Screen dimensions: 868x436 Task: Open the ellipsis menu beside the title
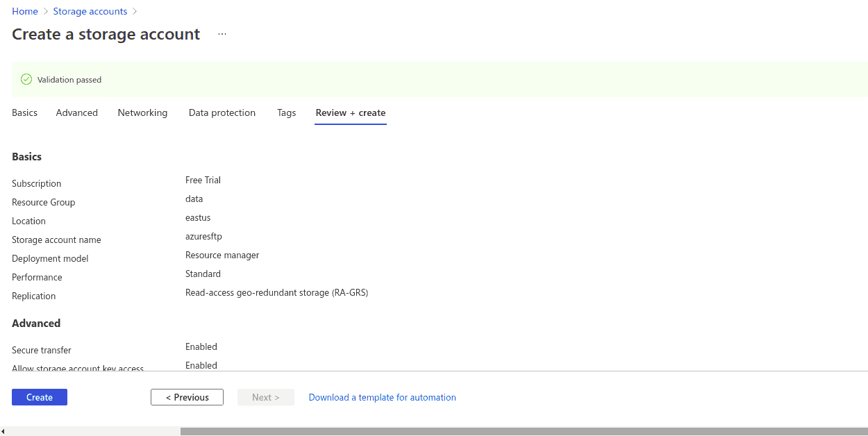coord(222,34)
